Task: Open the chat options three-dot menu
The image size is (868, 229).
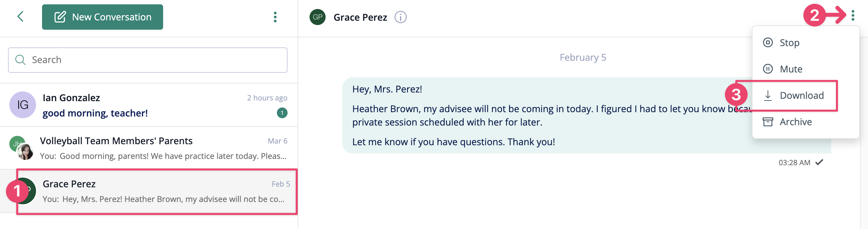Action: tap(853, 15)
